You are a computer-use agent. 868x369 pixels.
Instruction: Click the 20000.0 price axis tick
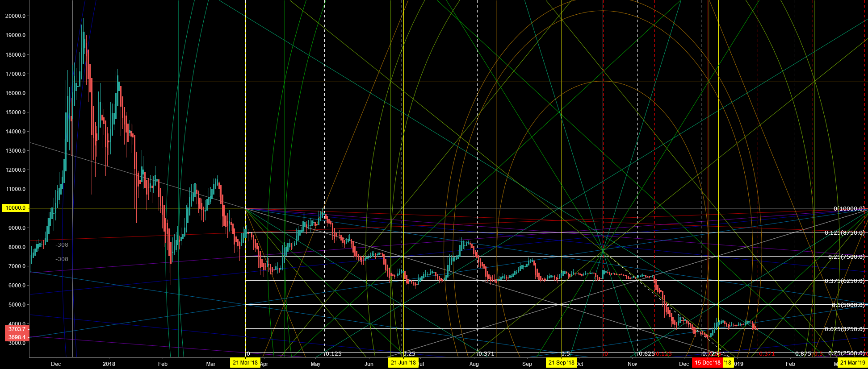(x=15, y=16)
